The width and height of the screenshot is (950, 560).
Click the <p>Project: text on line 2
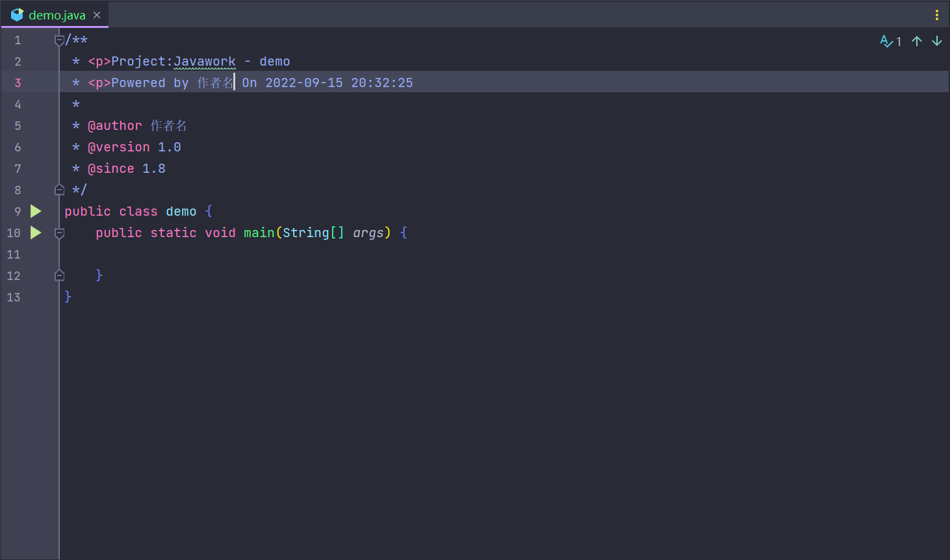click(131, 62)
